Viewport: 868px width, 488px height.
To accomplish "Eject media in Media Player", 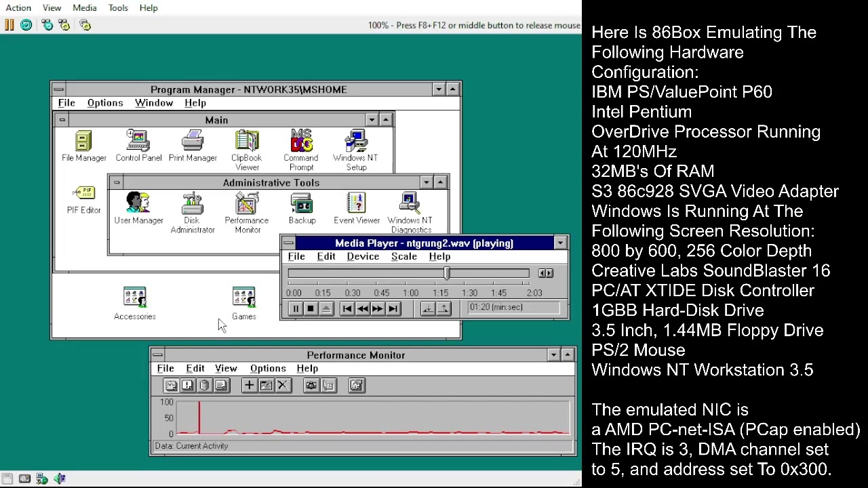I will pos(326,309).
